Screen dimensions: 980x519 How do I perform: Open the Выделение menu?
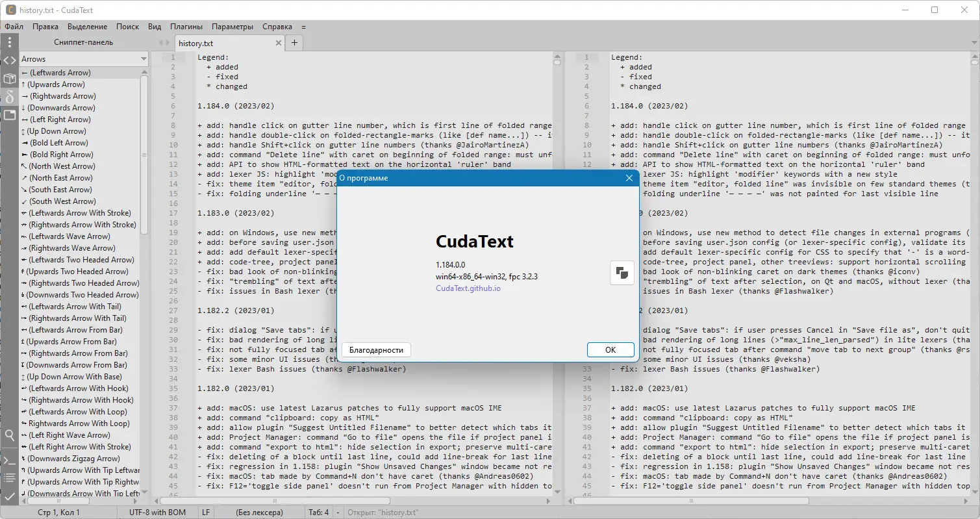pos(87,27)
